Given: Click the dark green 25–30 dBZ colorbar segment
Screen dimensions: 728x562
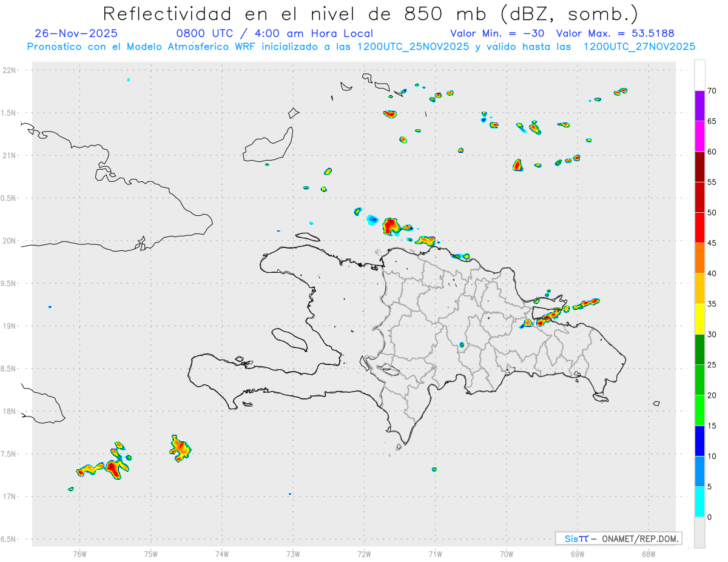Looking at the screenshot, I should [x=699, y=350].
